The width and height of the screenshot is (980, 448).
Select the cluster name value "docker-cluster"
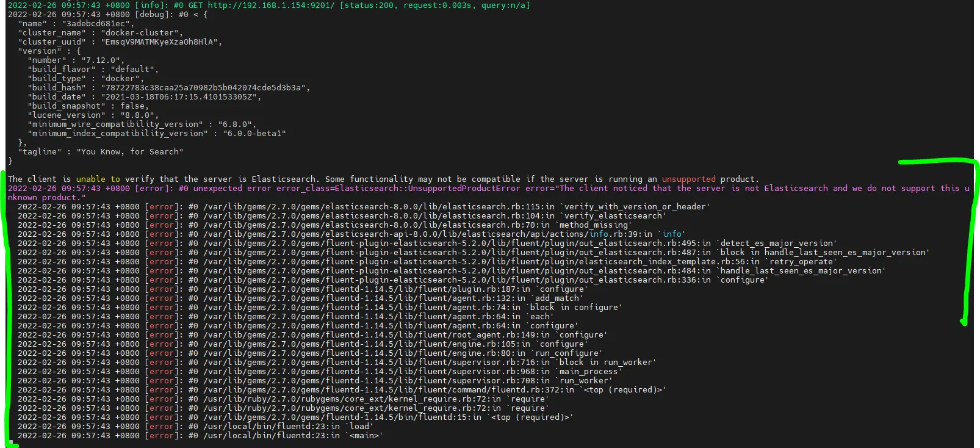click(142, 33)
